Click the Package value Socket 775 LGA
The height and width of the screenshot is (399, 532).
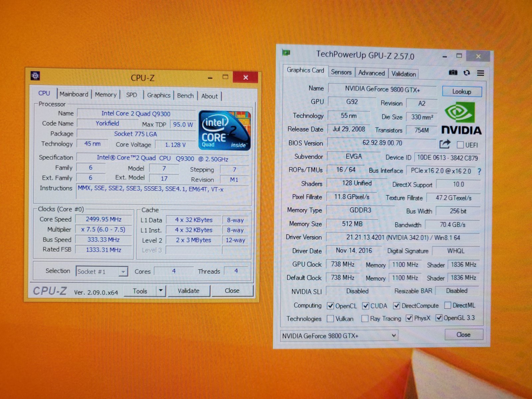(x=136, y=134)
